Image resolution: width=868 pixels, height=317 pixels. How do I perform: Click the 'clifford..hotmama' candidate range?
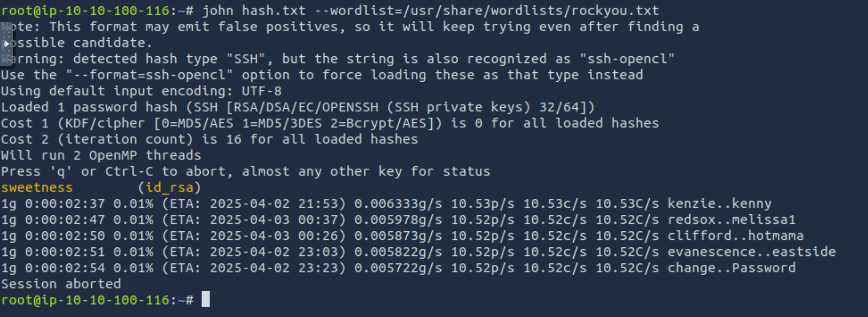click(x=736, y=236)
